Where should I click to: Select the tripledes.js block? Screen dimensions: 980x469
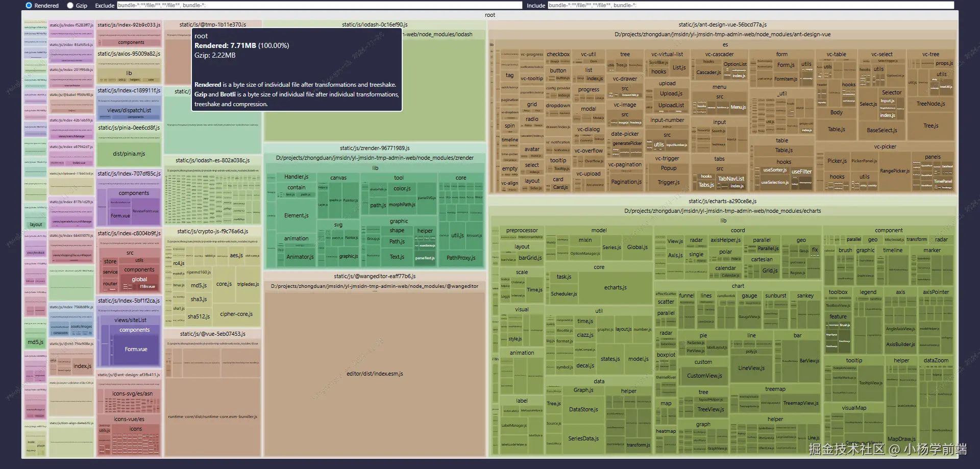coord(248,284)
